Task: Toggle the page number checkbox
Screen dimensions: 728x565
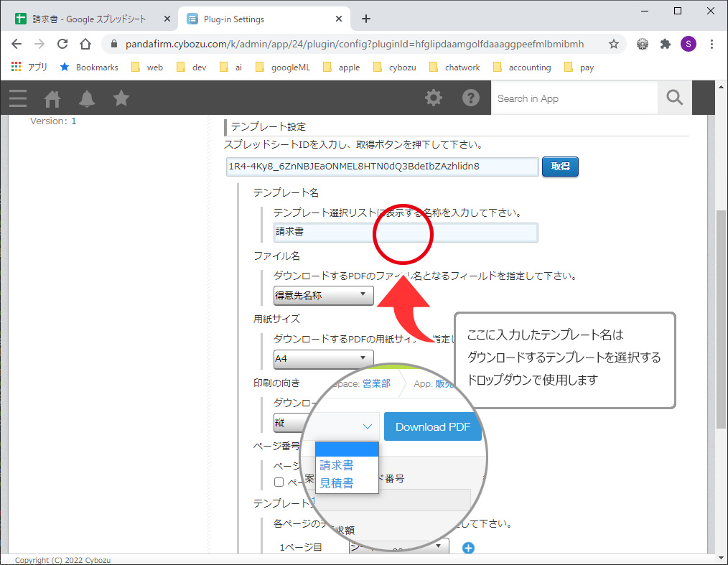Action: (279, 482)
